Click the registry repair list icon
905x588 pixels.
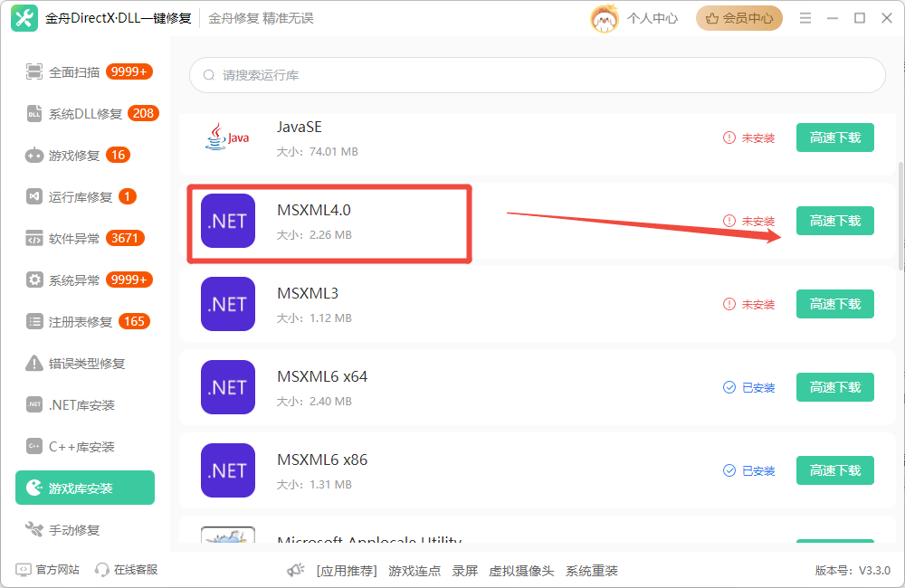[34, 321]
